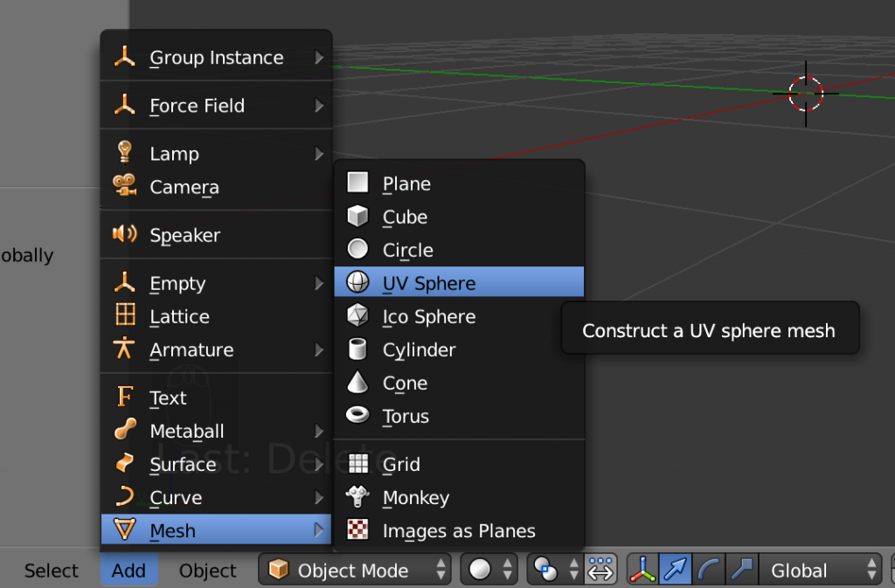Toggle the scale manipulator button
The width and height of the screenshot is (895, 588).
click(741, 570)
